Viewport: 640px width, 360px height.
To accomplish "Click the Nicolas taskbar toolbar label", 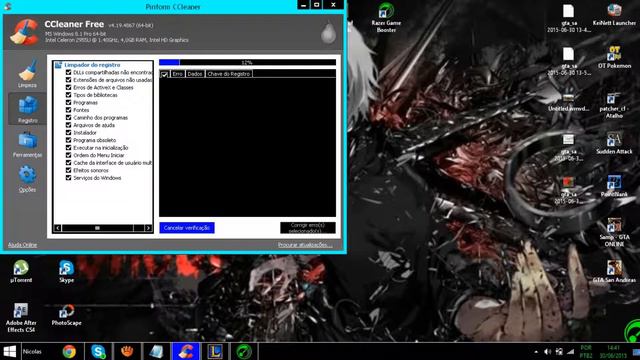I will point(32,351).
